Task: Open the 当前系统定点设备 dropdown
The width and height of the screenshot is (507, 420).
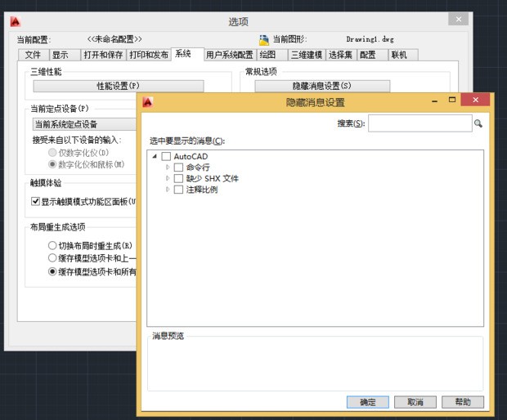Action: (84, 124)
